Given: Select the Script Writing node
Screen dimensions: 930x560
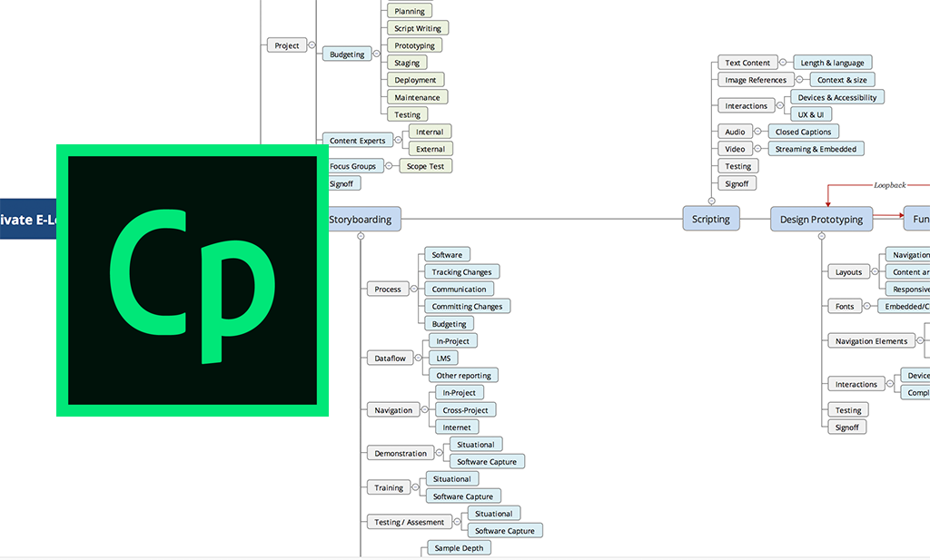Looking at the screenshot, I should (x=418, y=28).
